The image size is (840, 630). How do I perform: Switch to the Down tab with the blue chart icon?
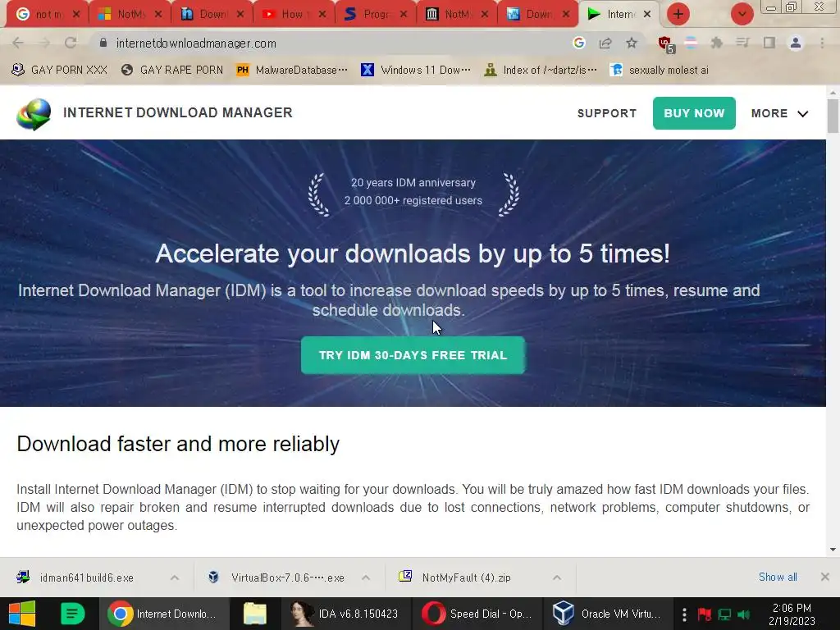(x=537, y=15)
